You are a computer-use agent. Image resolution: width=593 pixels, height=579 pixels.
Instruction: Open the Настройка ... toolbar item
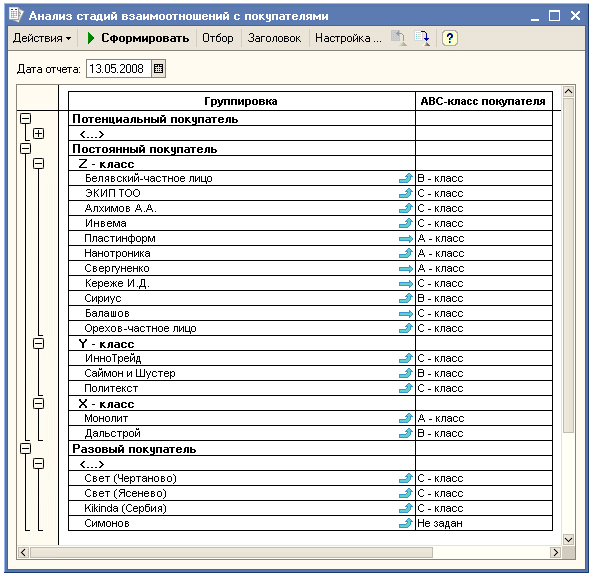pos(348,38)
